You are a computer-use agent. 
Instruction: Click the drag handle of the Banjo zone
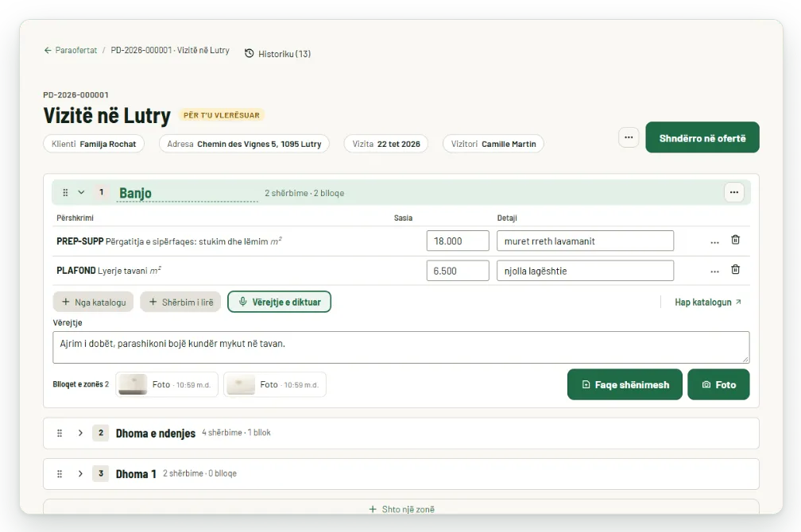(65, 192)
